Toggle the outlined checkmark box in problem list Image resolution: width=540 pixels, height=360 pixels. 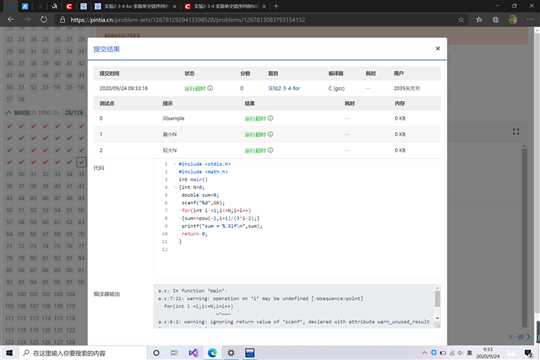click(x=81, y=162)
